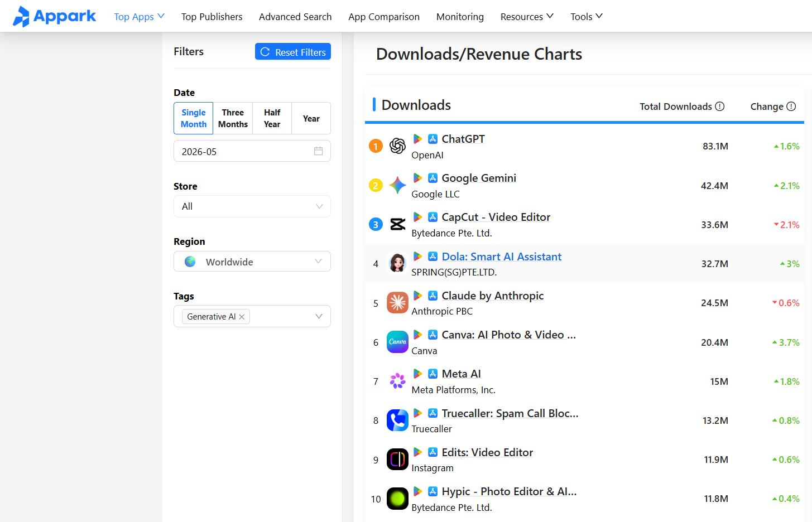Open the date picker calendar icon

point(319,151)
